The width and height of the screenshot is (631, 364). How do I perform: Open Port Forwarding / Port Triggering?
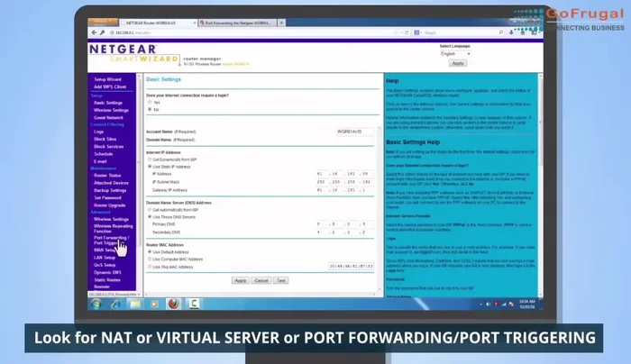coord(112,241)
